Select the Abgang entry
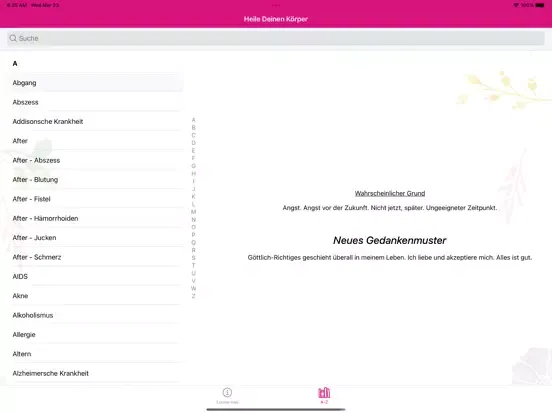Image resolution: width=552 pixels, height=414 pixels. click(96, 83)
